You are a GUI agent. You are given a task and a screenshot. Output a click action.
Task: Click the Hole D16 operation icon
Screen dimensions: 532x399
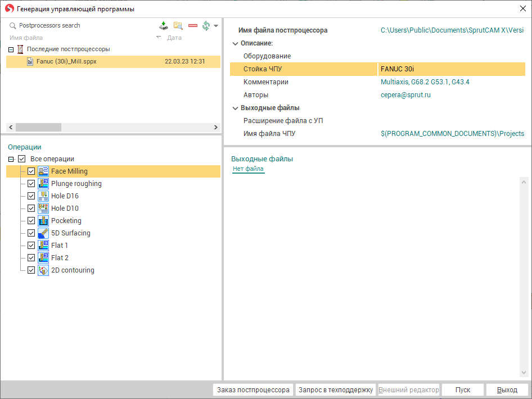tap(43, 196)
